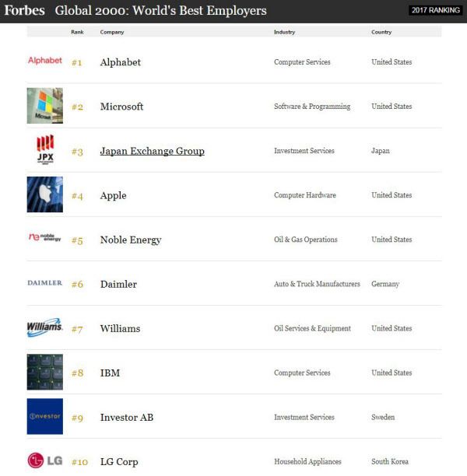Viewport: 467px width, 476px height.
Task: Click the 'Global 2000: World's Best Employers' title
Action: 161,11
